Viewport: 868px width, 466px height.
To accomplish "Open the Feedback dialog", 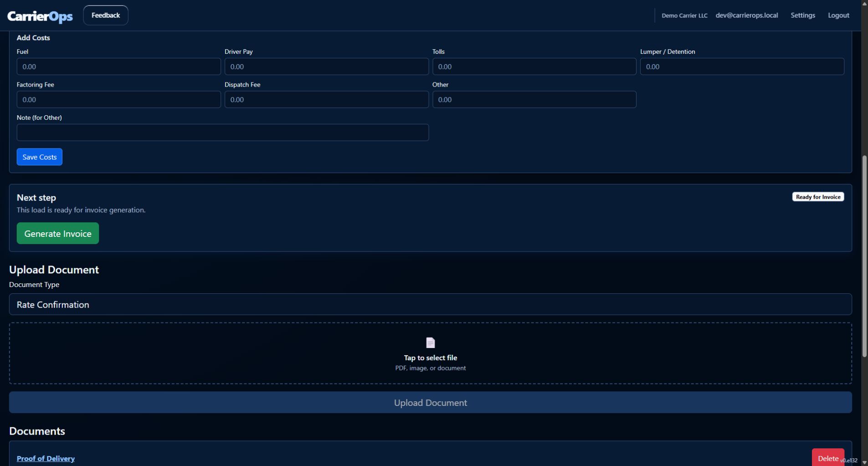I will (x=106, y=15).
